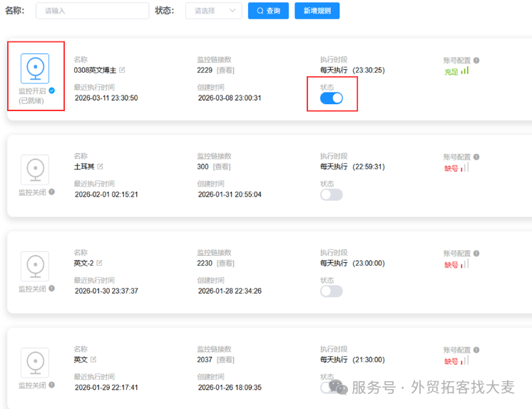Click the blue check badge beside 监控开启

(x=52, y=90)
